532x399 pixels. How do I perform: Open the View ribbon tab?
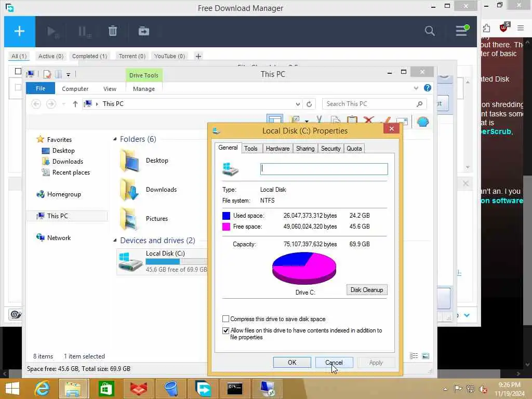pyautogui.click(x=110, y=88)
